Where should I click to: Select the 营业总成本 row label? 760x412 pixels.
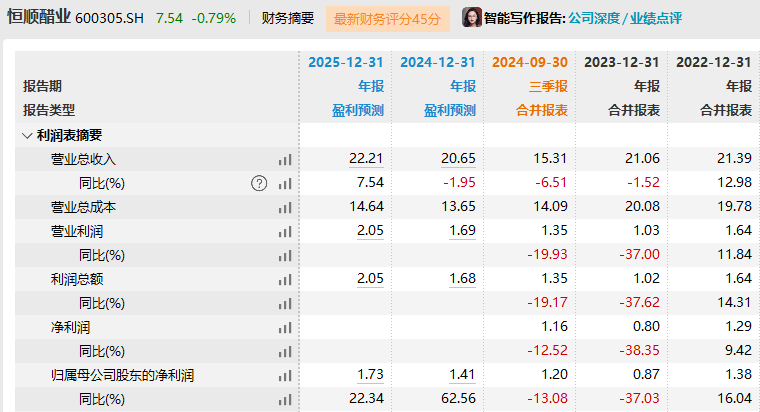tap(83, 207)
